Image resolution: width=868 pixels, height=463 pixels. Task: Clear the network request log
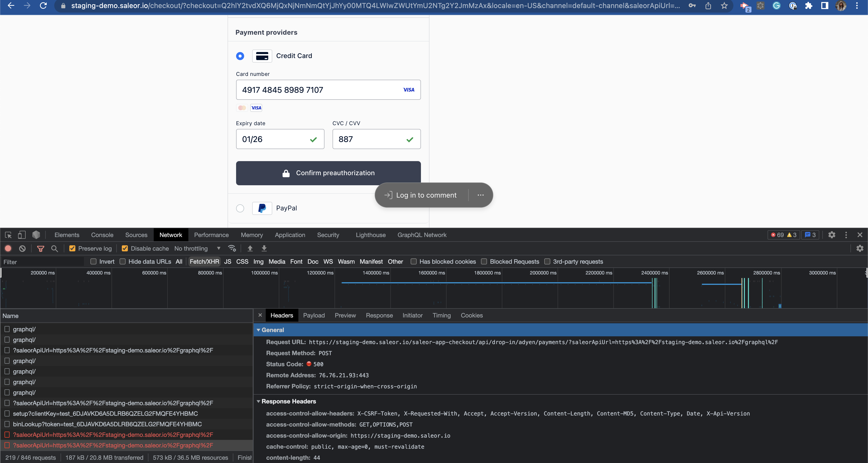pos(22,249)
